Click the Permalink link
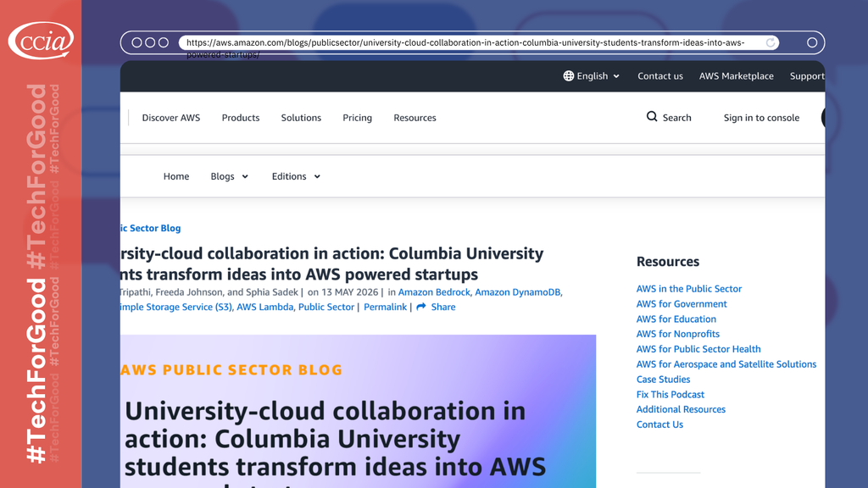 click(385, 307)
